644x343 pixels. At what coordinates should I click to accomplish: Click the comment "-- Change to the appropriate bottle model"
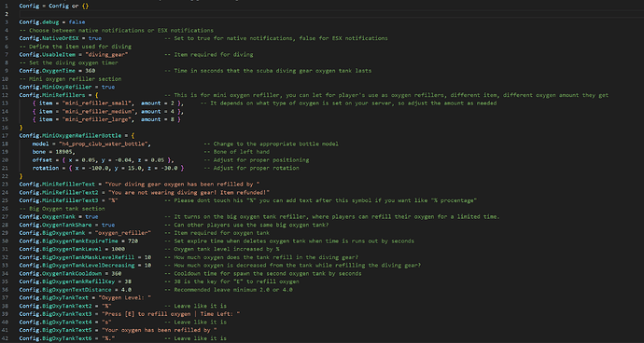[x=271, y=144]
